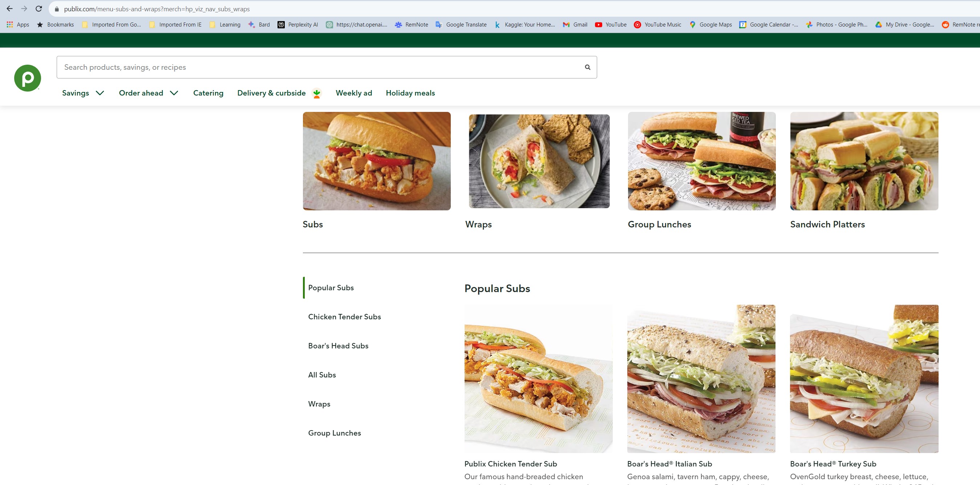The image size is (980, 485).
Task: Click the Boar's Head Italian Sub name
Action: pyautogui.click(x=669, y=464)
